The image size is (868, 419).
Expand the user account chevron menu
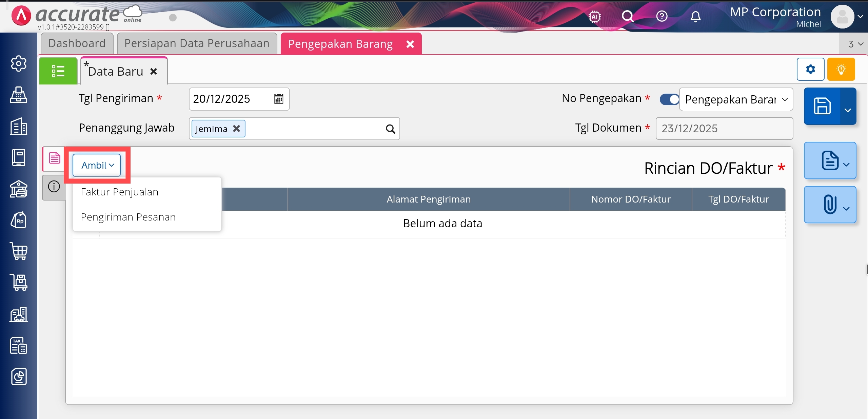(x=860, y=16)
